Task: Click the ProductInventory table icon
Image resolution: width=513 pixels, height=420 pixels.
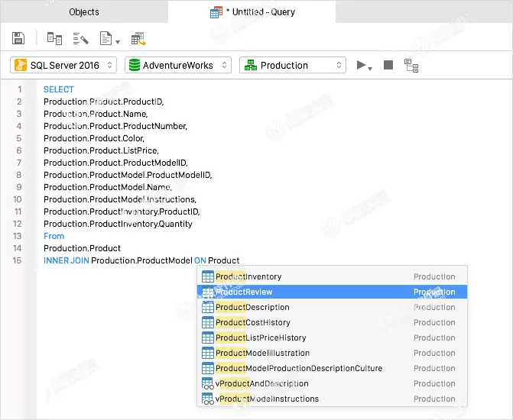Action: 208,276
